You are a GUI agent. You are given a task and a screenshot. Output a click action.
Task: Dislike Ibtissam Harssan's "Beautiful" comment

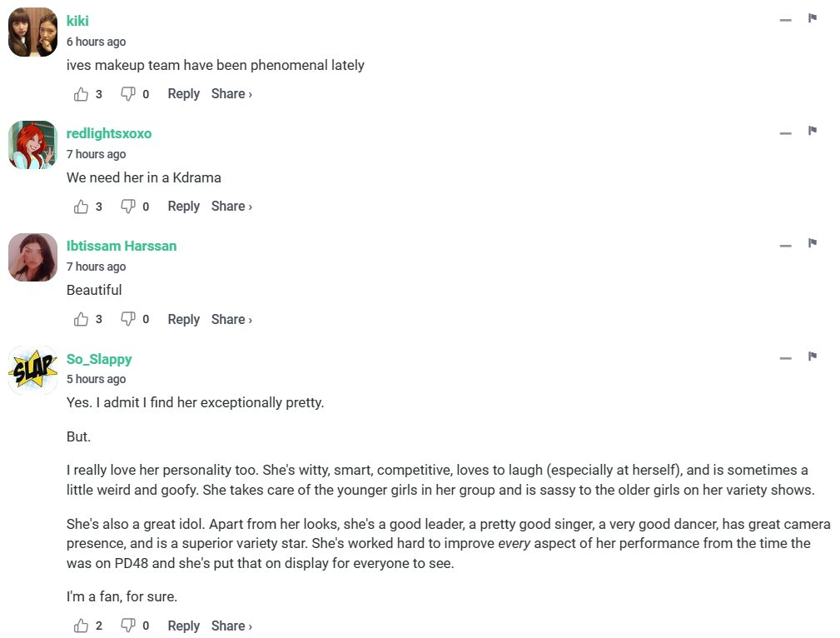coord(128,319)
